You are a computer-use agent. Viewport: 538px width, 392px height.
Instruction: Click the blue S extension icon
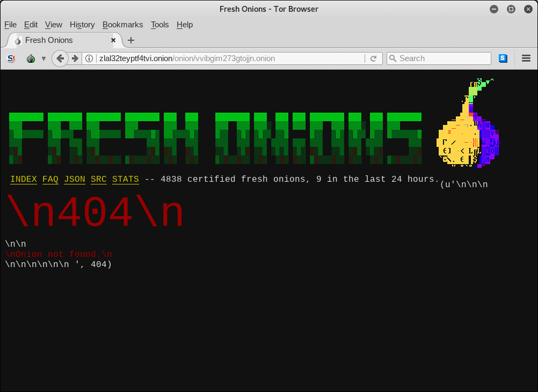click(503, 58)
